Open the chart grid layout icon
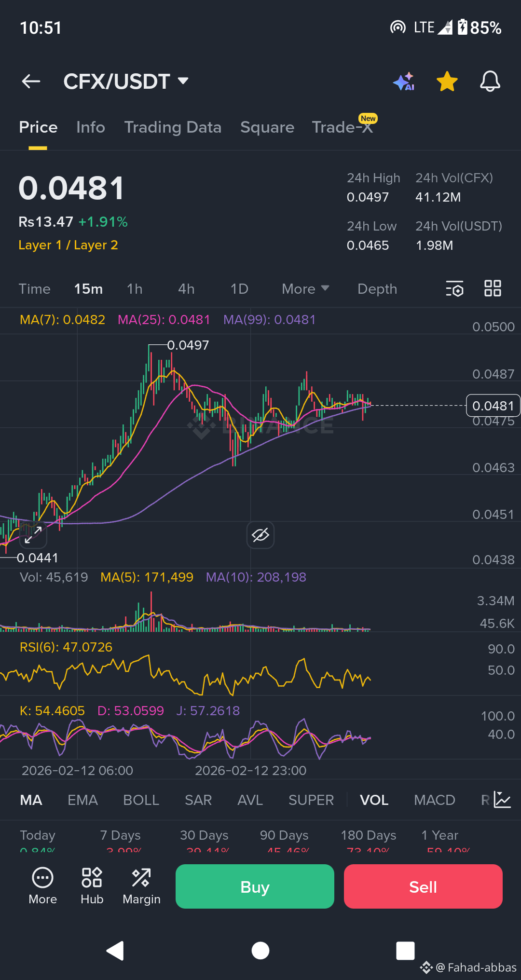This screenshot has width=521, height=980. (x=493, y=288)
